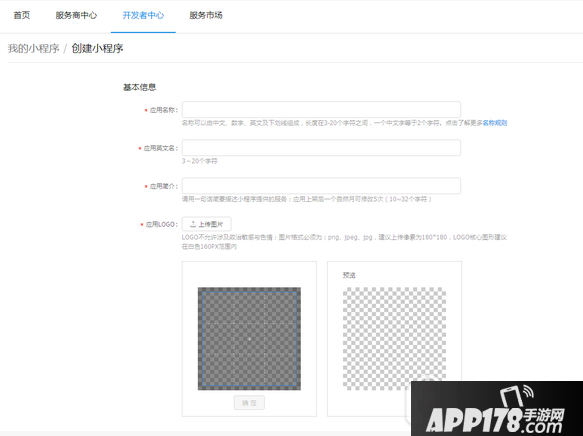The image size is (583, 436).
Task: Click the 预览 logo preview image
Action: tap(394, 339)
